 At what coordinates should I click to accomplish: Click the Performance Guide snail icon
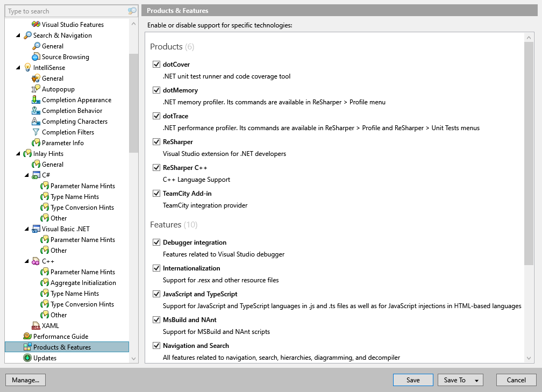point(27,337)
